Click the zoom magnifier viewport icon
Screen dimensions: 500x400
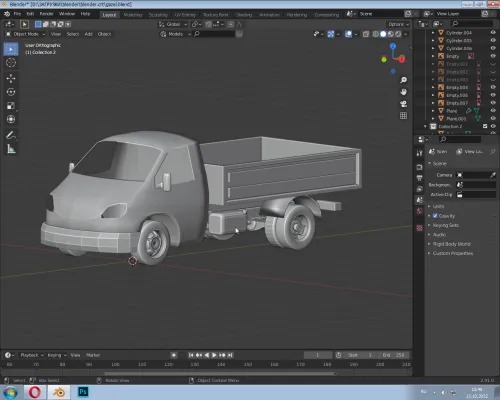tap(403, 80)
